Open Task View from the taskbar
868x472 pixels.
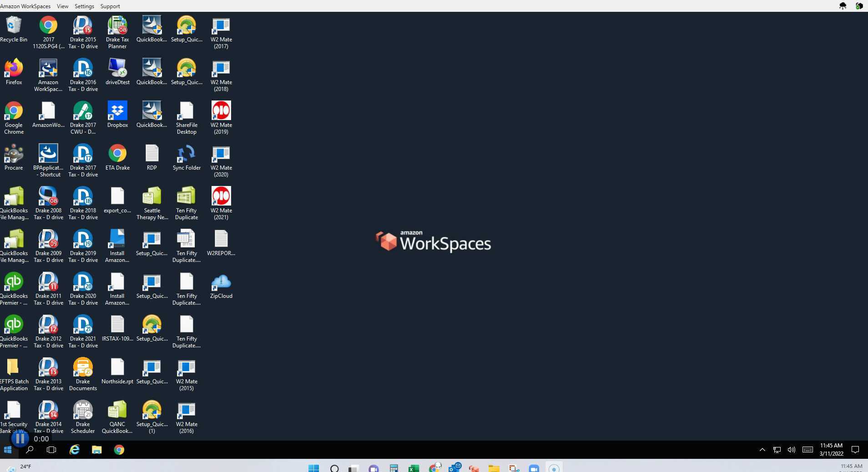point(51,450)
